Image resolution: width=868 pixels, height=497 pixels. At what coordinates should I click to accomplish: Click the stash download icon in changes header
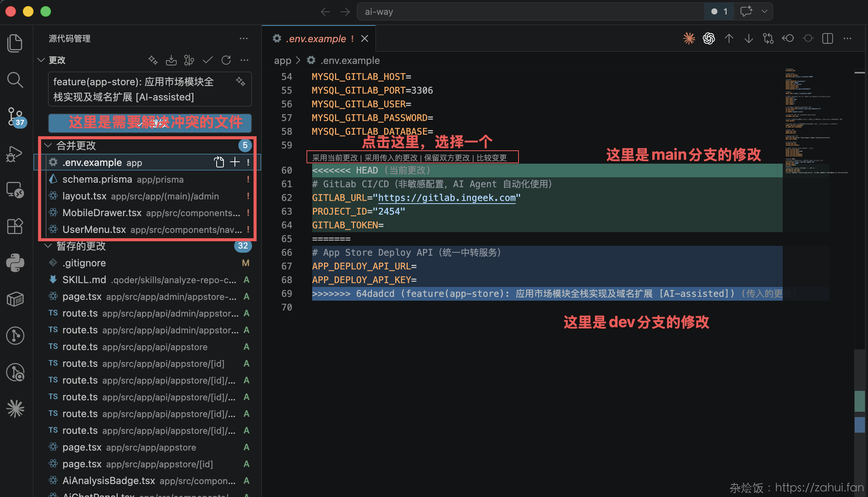coord(171,60)
